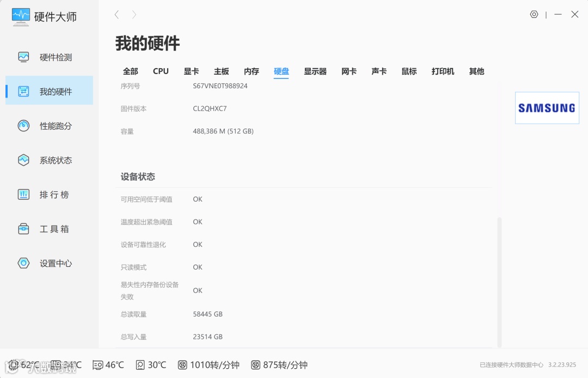588x378 pixels.
Task: Open settings gear in title bar
Action: point(534,14)
